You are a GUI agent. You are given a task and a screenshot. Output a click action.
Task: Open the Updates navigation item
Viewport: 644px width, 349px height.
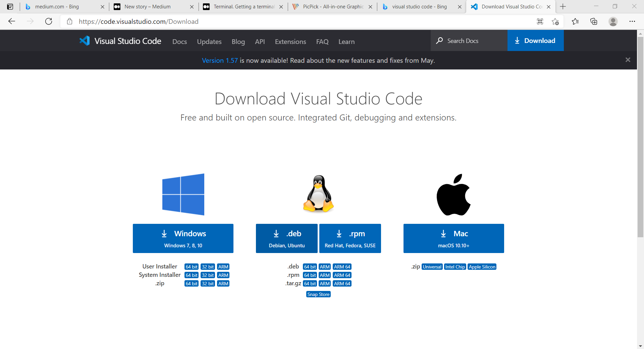209,42
